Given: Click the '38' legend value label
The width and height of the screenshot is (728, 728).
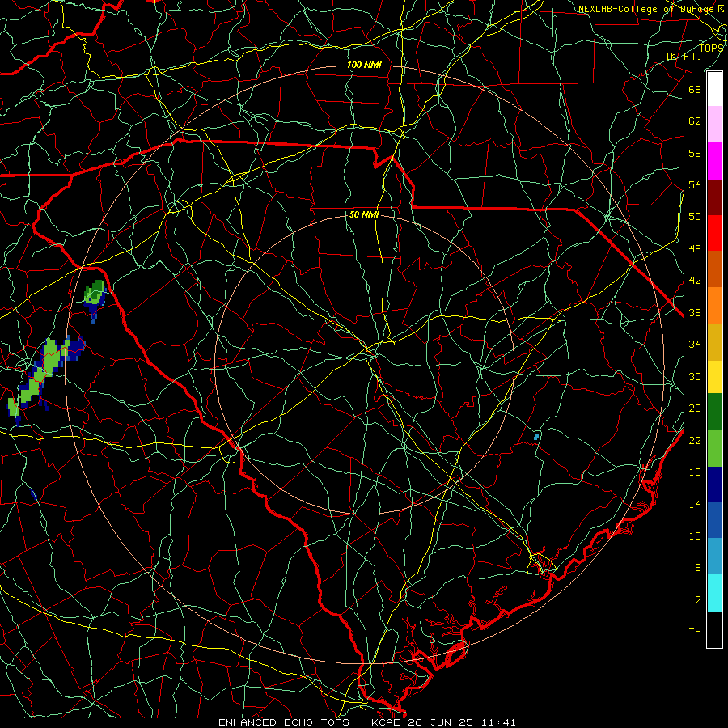Looking at the screenshot, I should click(x=695, y=312).
